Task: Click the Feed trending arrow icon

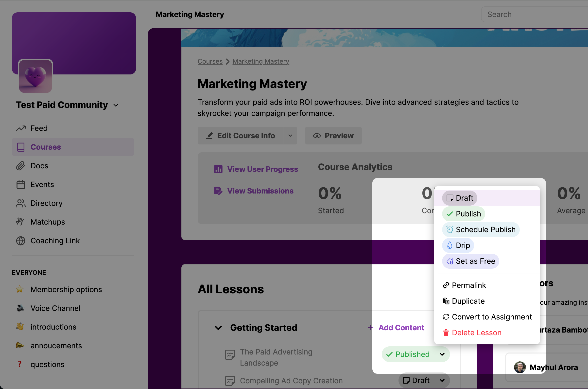Action: (x=21, y=128)
